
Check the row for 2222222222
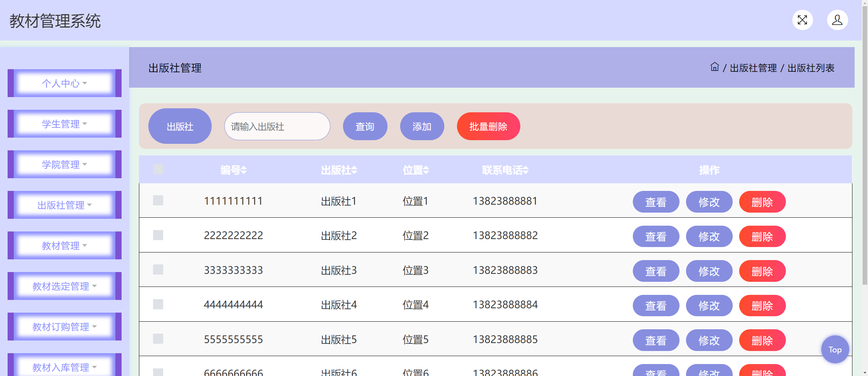click(158, 235)
